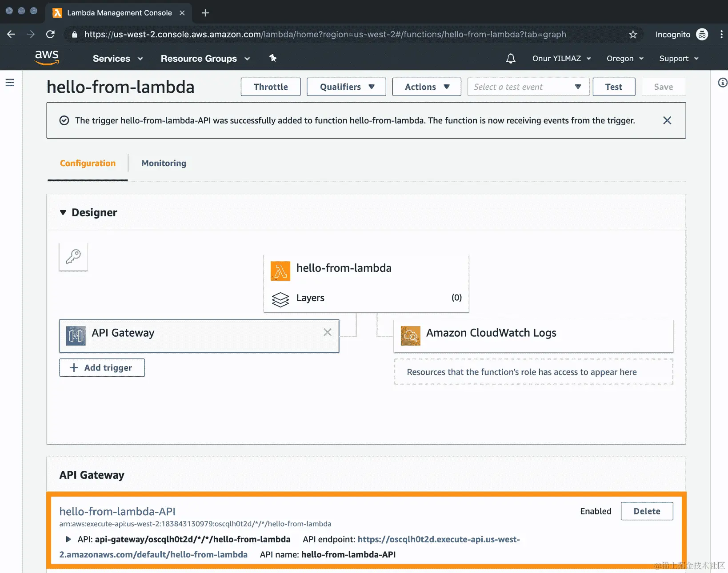The image size is (728, 573).
Task: Click the API Gateway trigger icon
Action: point(76,336)
